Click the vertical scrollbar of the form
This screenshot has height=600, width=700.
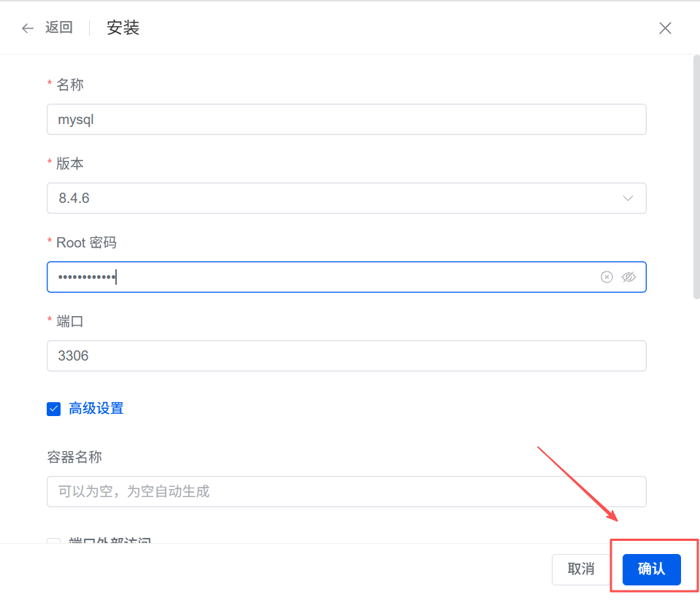coord(696,177)
